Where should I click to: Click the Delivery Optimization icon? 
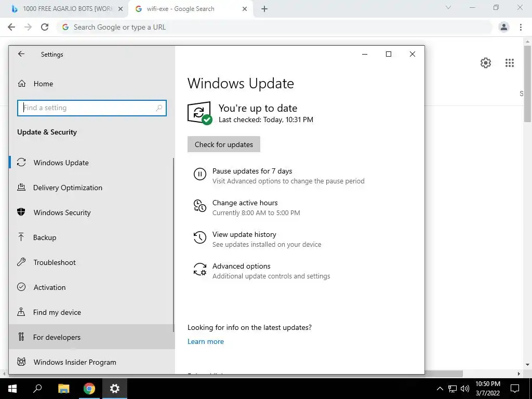21,187
